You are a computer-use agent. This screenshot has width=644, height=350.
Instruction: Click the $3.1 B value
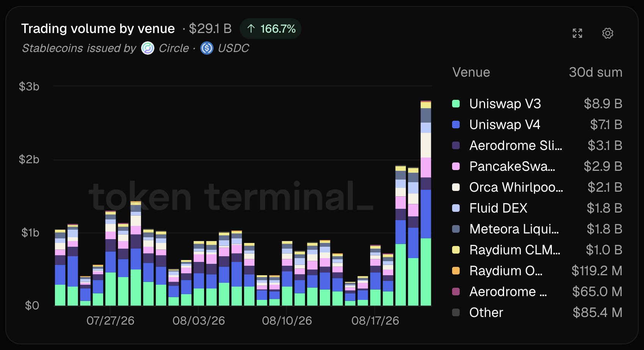tap(605, 145)
